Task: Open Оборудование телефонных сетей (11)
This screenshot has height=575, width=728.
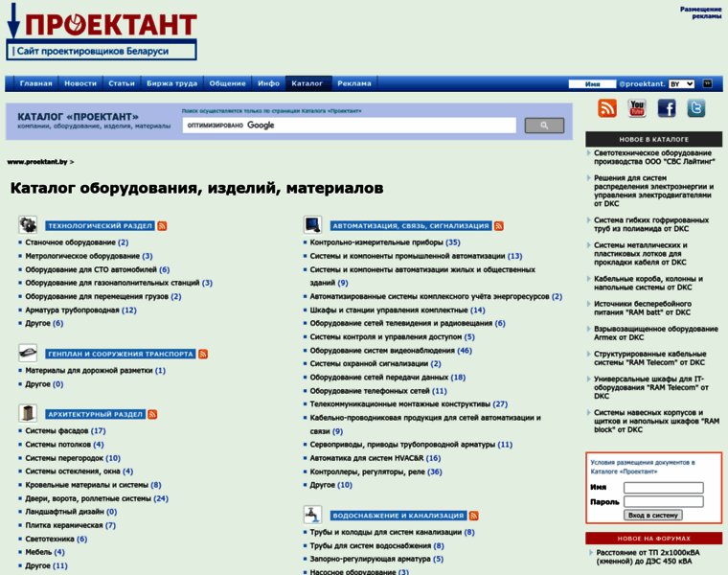Action: coord(378,391)
